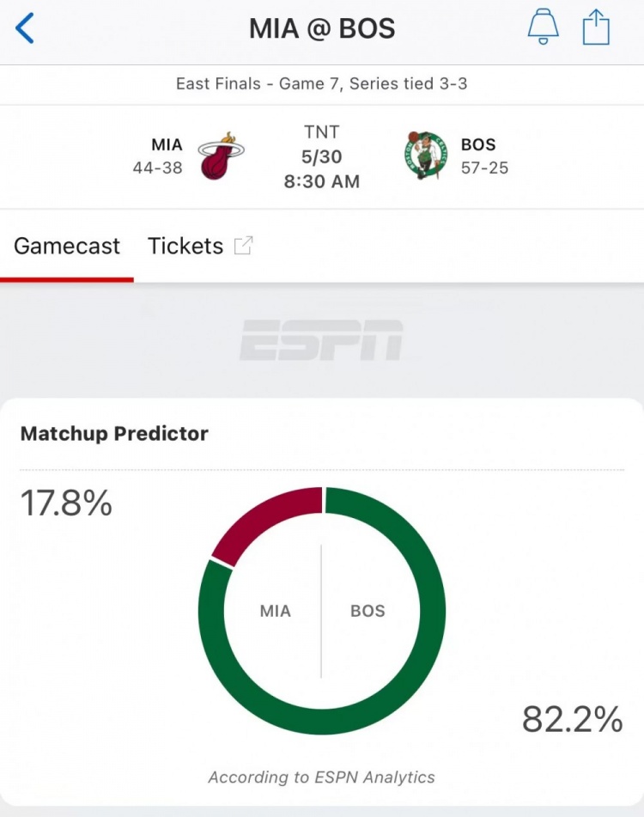Tap the 82.2% Boston win probability
644x817 pixels.
tap(572, 719)
